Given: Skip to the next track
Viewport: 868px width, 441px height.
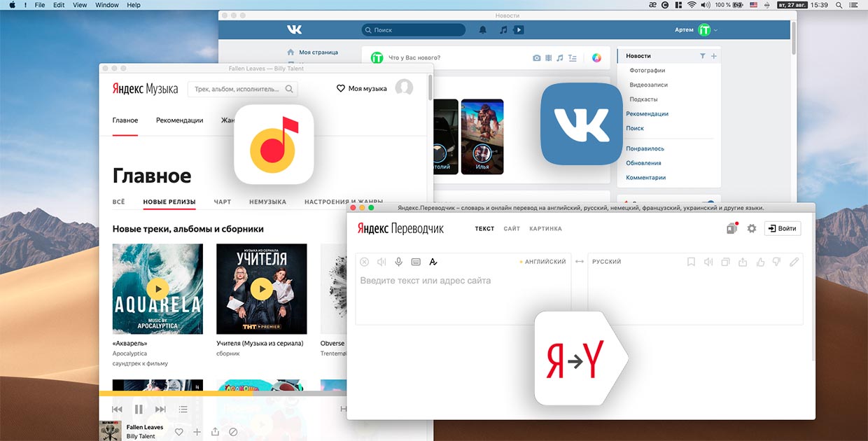Looking at the screenshot, I should pyautogui.click(x=160, y=409).
